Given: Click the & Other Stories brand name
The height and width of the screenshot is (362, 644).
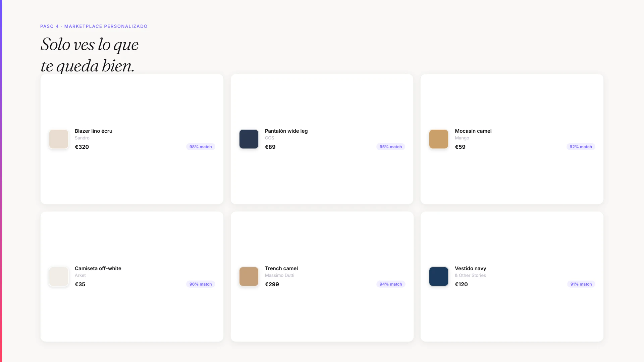Looking at the screenshot, I should click(470, 276).
